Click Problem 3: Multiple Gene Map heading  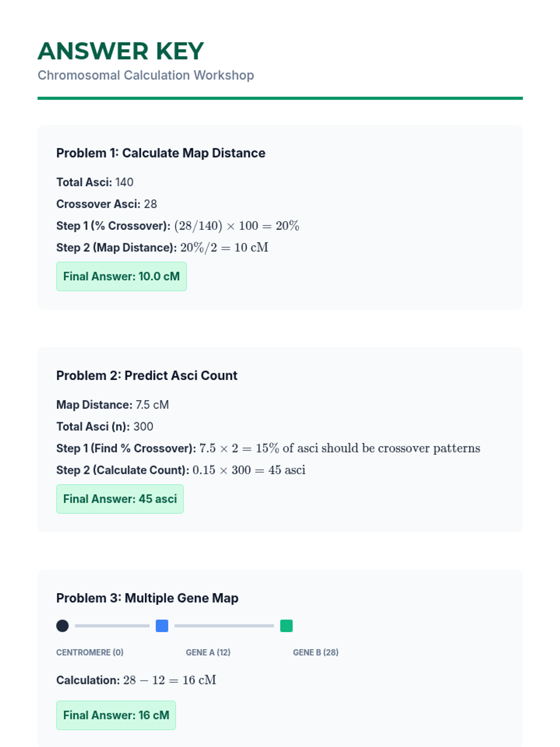[147, 598]
